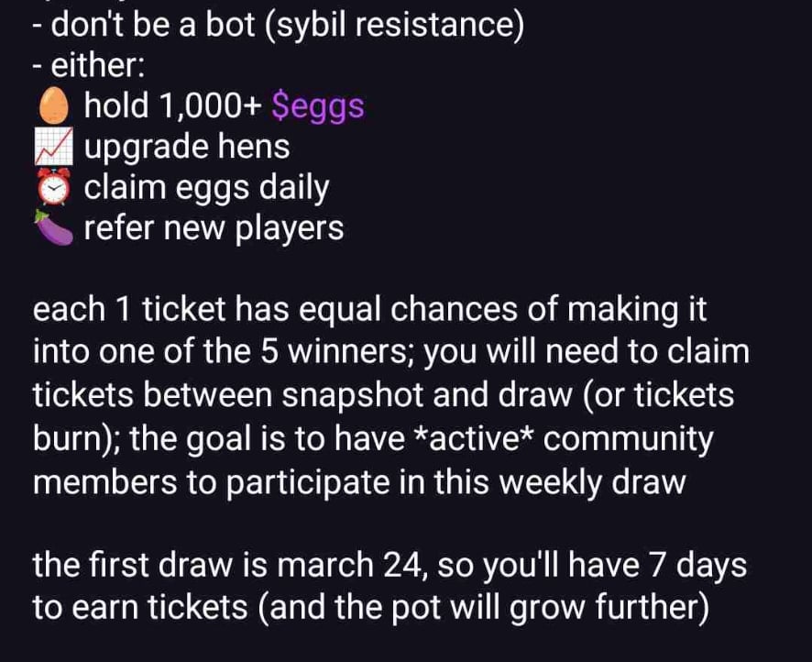The width and height of the screenshot is (812, 662).
Task: Click the 'upgrade hens' line
Action: [x=187, y=147]
